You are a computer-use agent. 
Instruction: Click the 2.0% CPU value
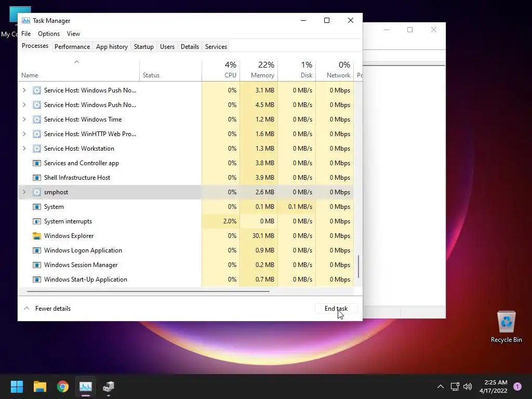click(x=230, y=221)
